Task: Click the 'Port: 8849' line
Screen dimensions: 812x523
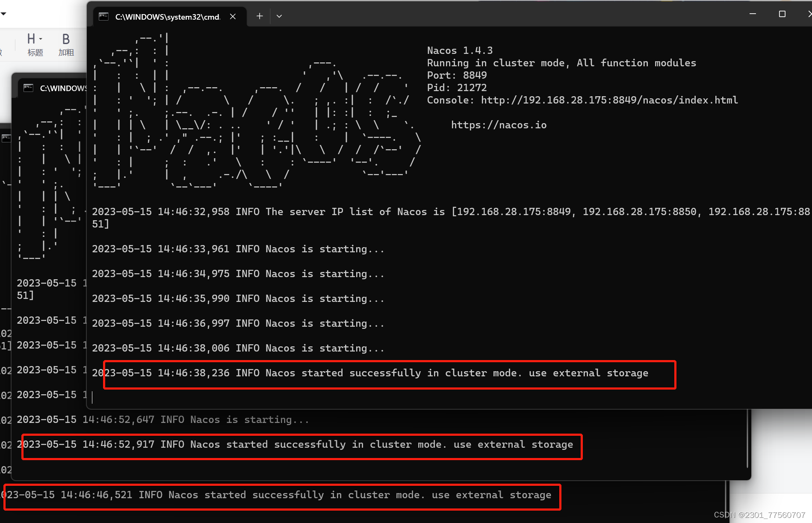Action: [457, 75]
